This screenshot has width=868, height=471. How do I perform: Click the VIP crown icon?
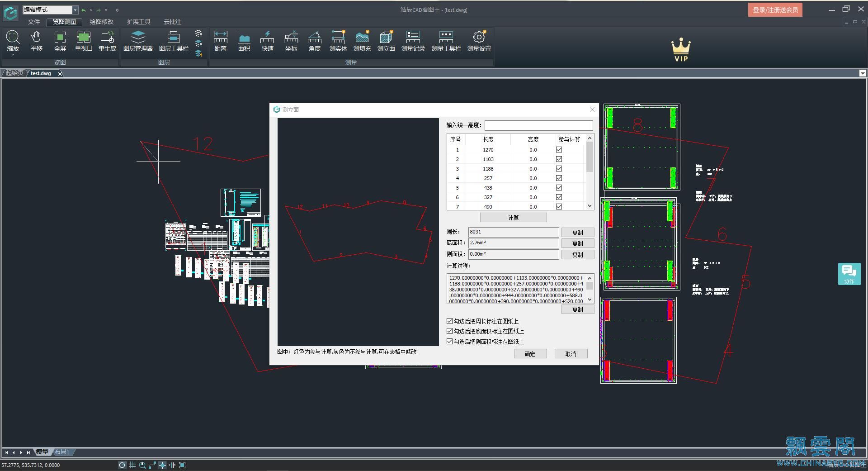pyautogui.click(x=681, y=50)
